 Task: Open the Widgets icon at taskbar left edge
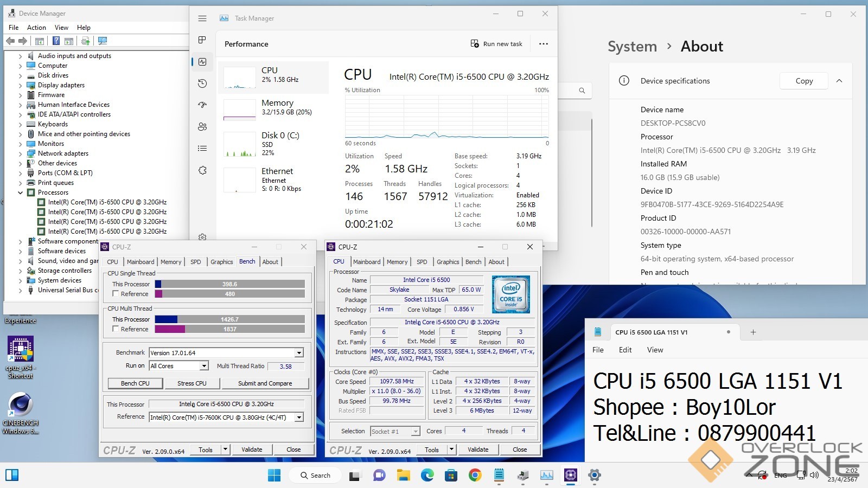pos(11,476)
